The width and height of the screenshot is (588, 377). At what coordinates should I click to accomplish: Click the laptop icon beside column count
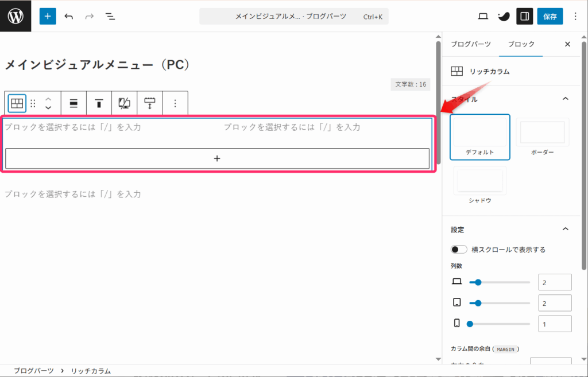pyautogui.click(x=457, y=281)
